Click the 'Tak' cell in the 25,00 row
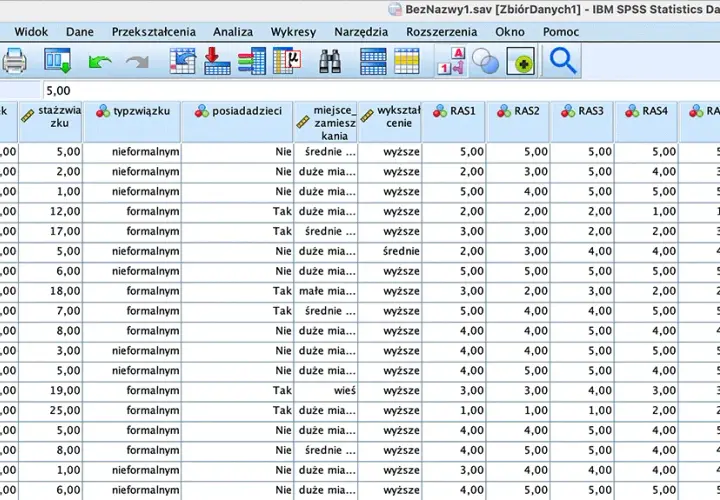 pos(237,410)
